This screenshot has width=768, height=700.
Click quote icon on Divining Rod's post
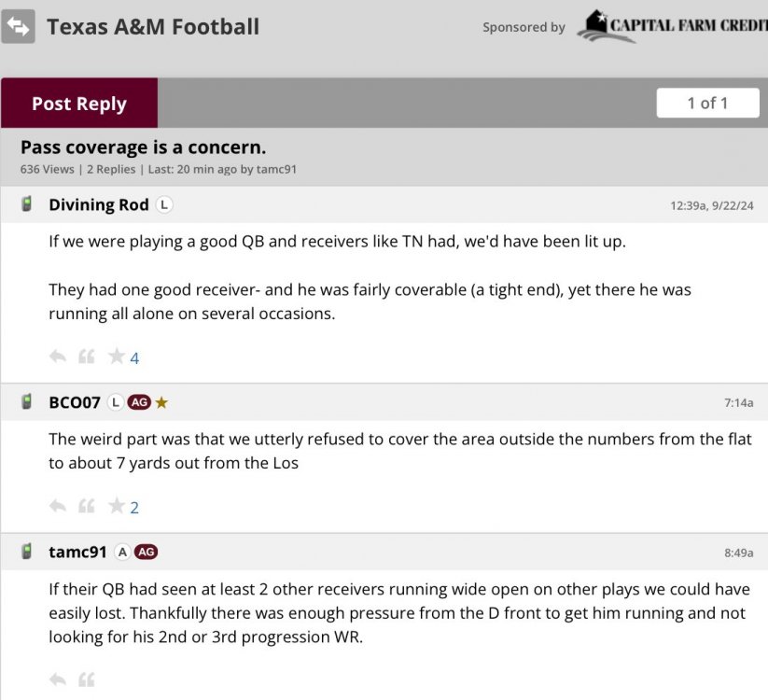point(86,357)
